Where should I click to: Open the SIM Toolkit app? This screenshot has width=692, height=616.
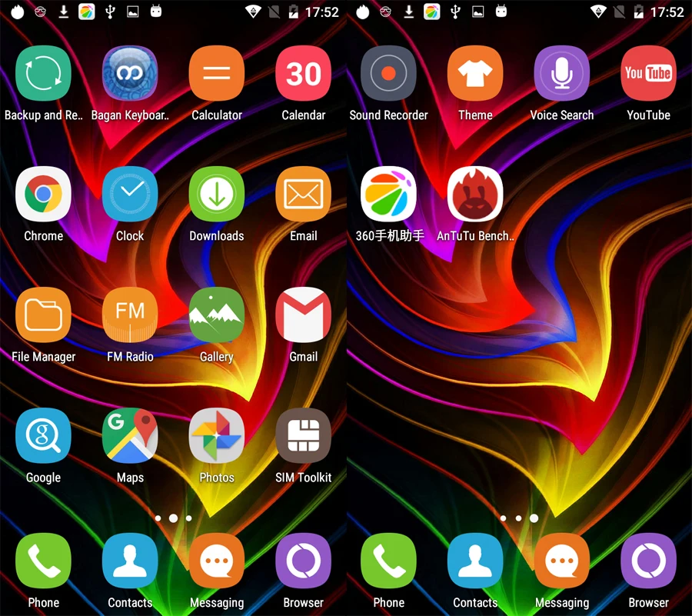pyautogui.click(x=303, y=436)
